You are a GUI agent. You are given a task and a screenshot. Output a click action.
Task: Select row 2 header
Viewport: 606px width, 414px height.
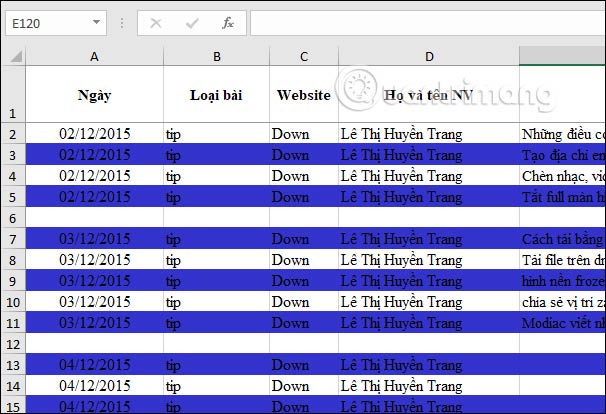[13, 133]
